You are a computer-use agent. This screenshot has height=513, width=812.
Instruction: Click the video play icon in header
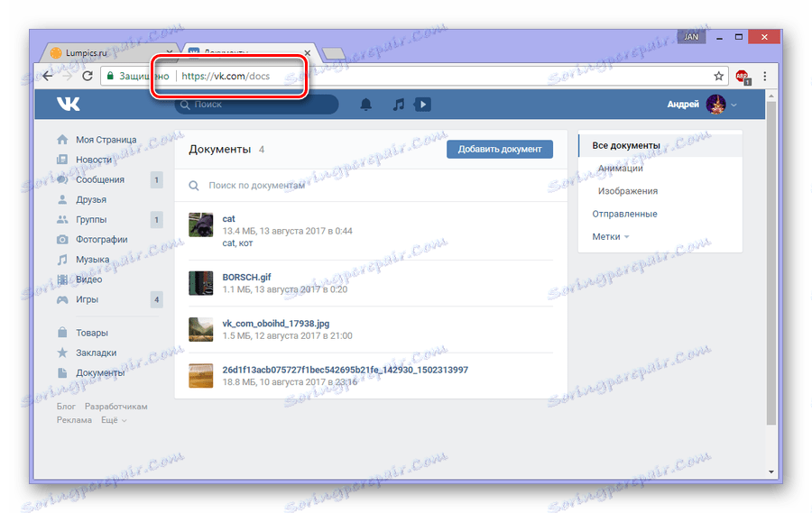[x=422, y=105]
